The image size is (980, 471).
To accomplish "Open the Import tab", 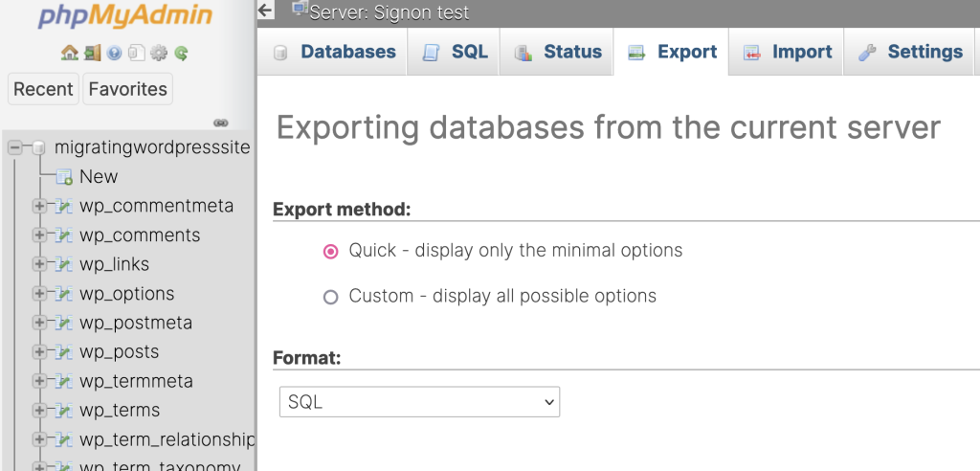I will pos(787,52).
